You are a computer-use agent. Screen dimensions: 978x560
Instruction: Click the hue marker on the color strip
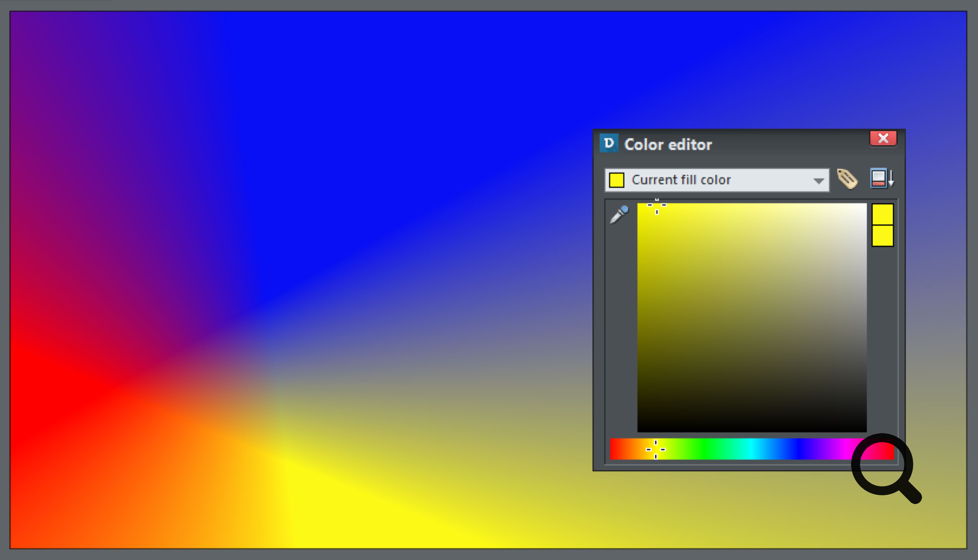point(656,449)
